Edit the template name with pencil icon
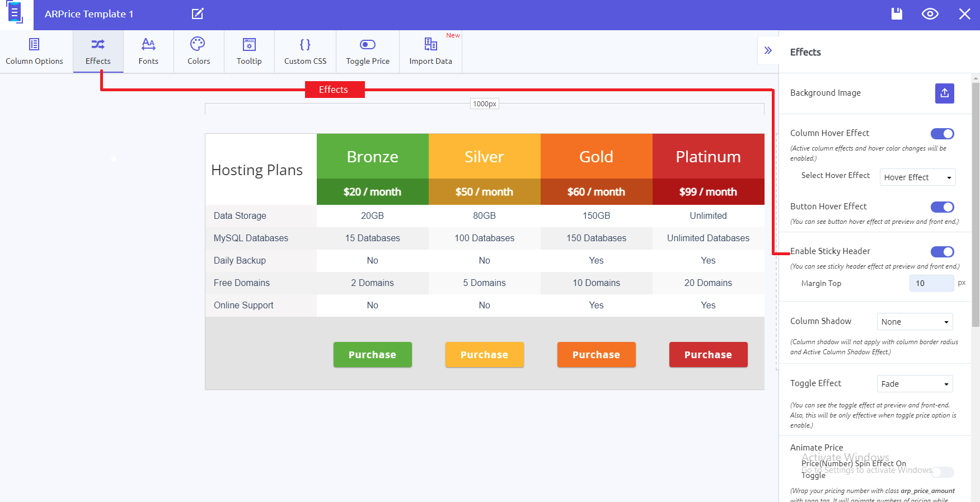Image resolution: width=980 pixels, height=502 pixels. coord(198,13)
